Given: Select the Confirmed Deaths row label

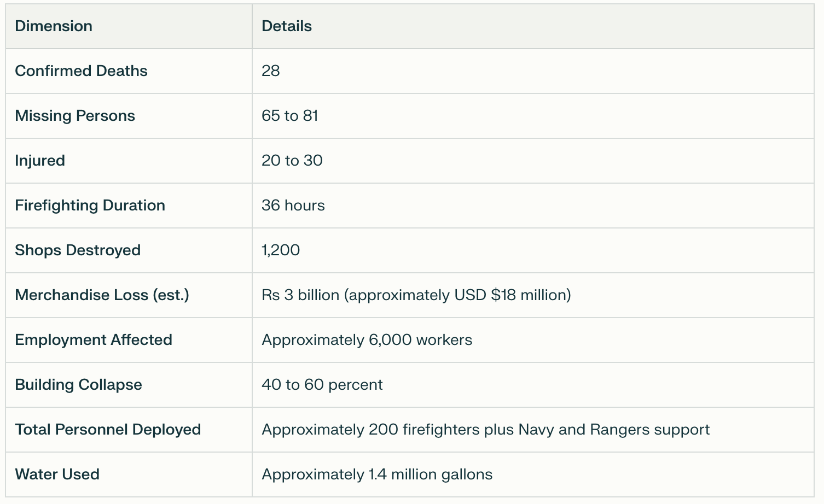Looking at the screenshot, I should pos(81,71).
